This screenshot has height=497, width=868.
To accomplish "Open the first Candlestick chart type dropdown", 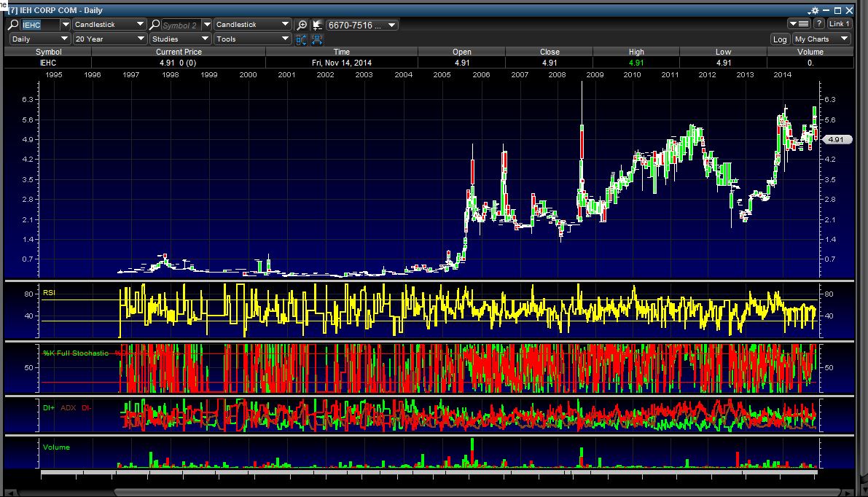I will [x=110, y=25].
